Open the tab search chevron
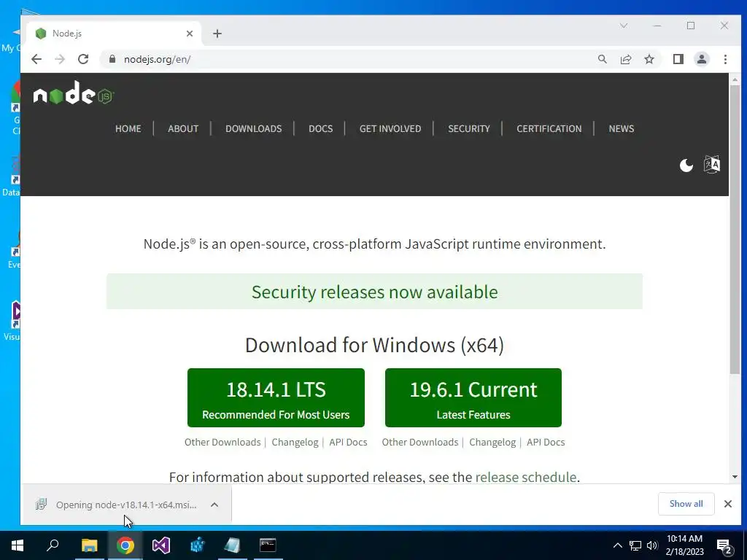The height and width of the screenshot is (560, 747). 623,26
